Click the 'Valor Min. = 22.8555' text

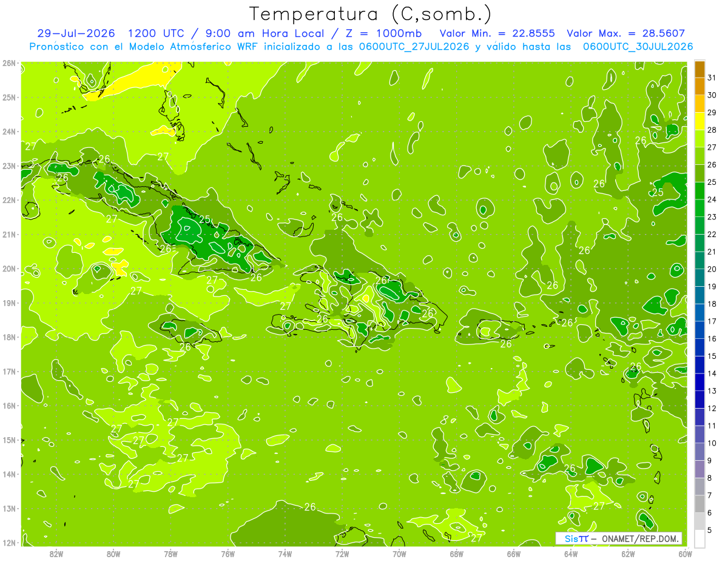pos(497,33)
